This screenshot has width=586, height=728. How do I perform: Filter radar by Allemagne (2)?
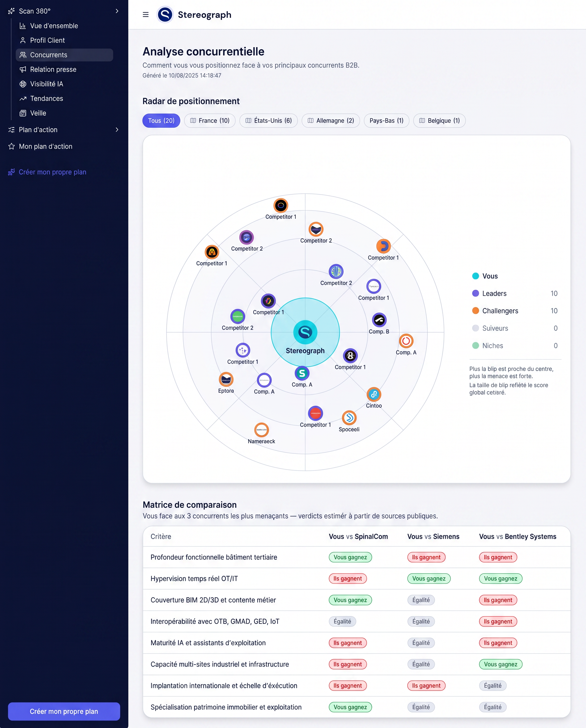(x=331, y=121)
